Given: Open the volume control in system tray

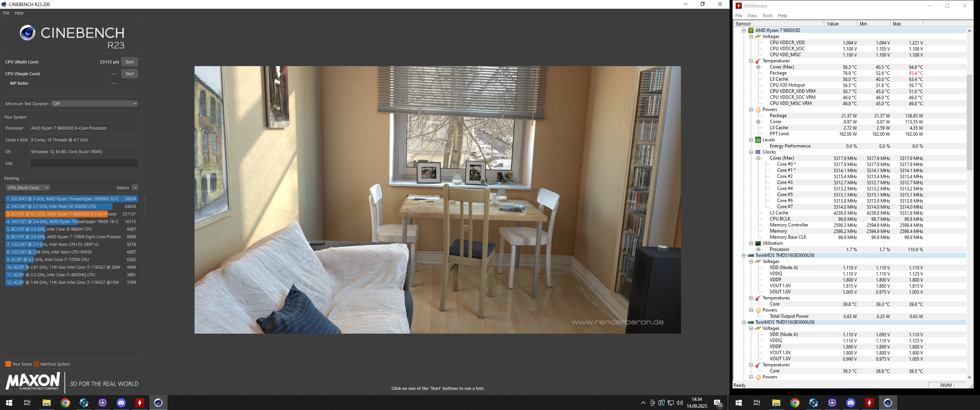Looking at the screenshot, I should pyautogui.click(x=680, y=403).
